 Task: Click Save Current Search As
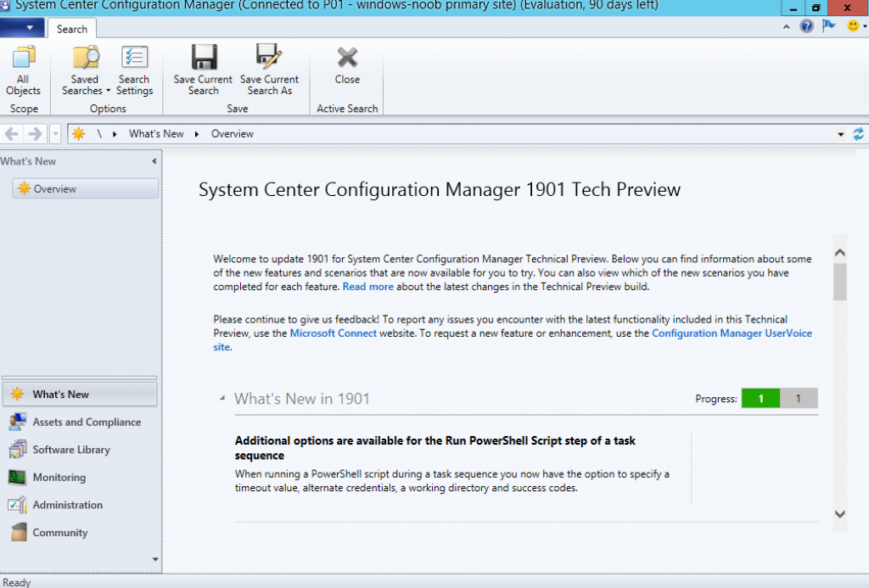[x=269, y=70]
